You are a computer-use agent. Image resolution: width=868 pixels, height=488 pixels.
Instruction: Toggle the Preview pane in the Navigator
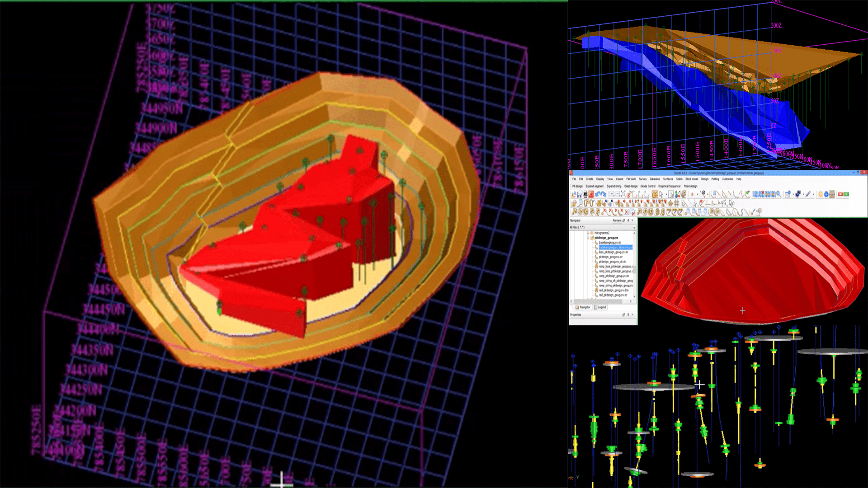click(617, 221)
